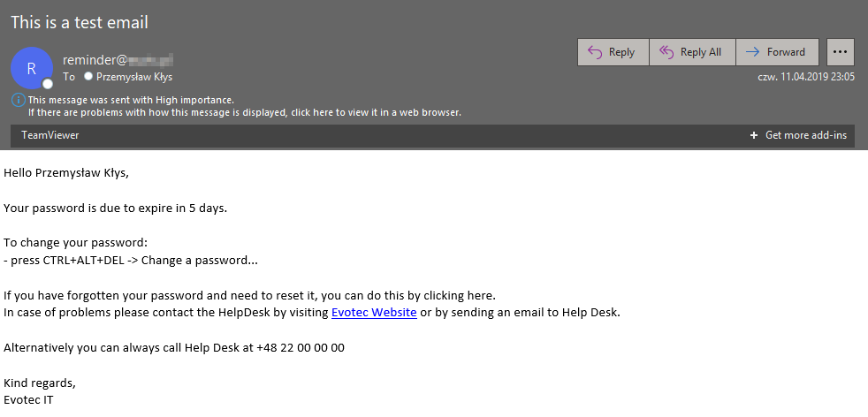Image resolution: width=868 pixels, height=417 pixels.
Task: Click the view in web browser info line
Action: tap(244, 112)
